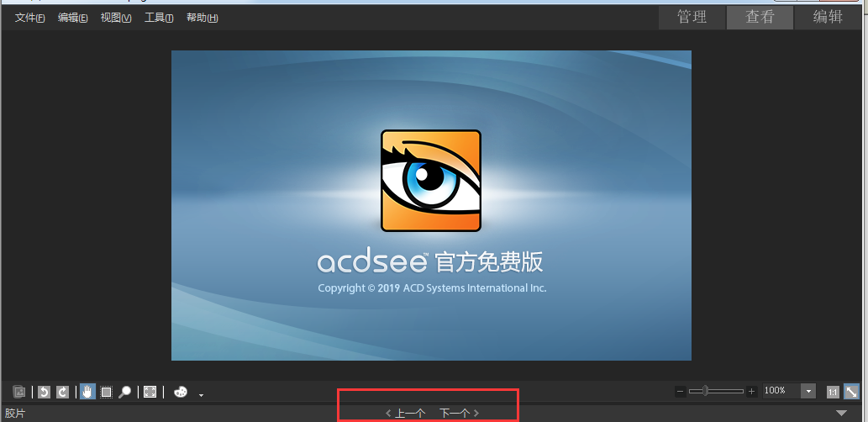The image size is (868, 422).
Task: Go to 上一个 previous image
Action: (405, 413)
